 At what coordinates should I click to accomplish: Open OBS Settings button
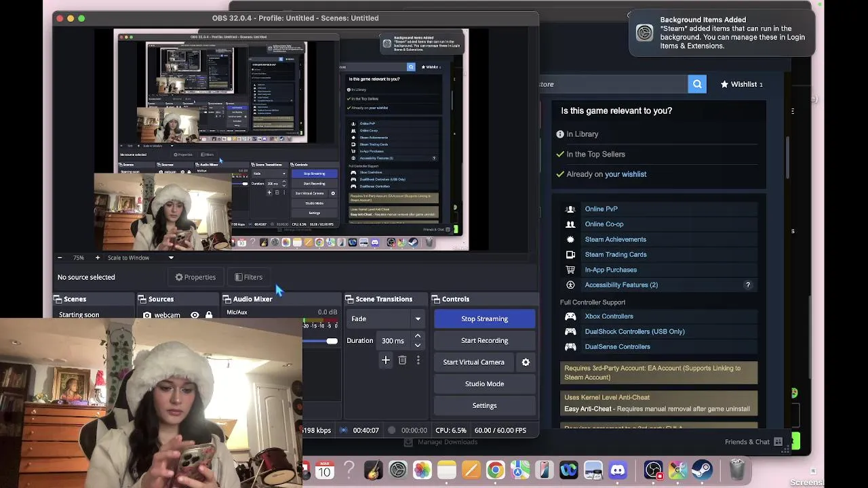tap(484, 405)
